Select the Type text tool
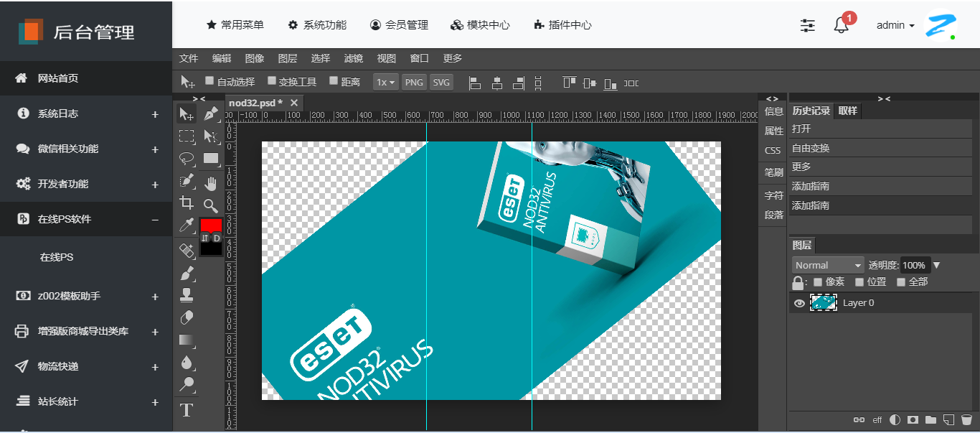 tap(187, 410)
